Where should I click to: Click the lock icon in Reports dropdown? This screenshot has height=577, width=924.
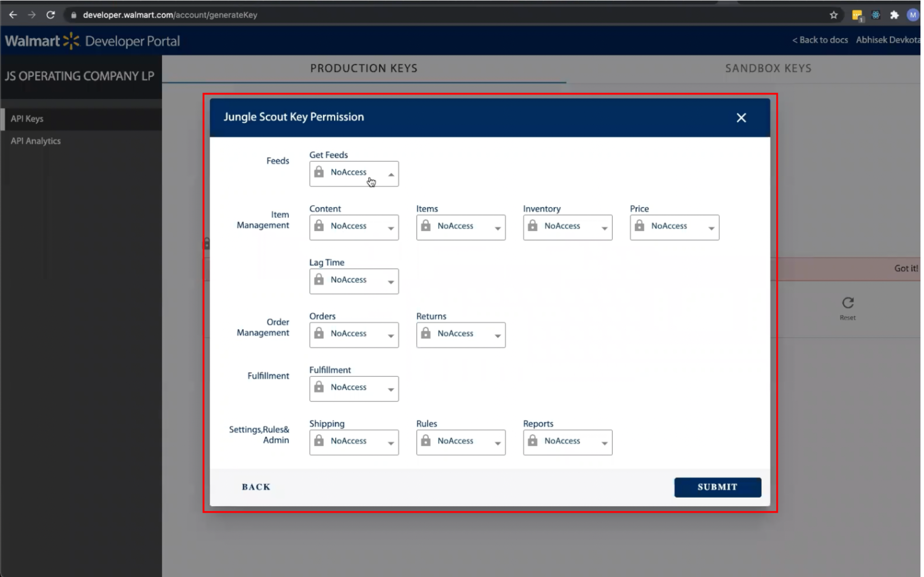tap(533, 441)
